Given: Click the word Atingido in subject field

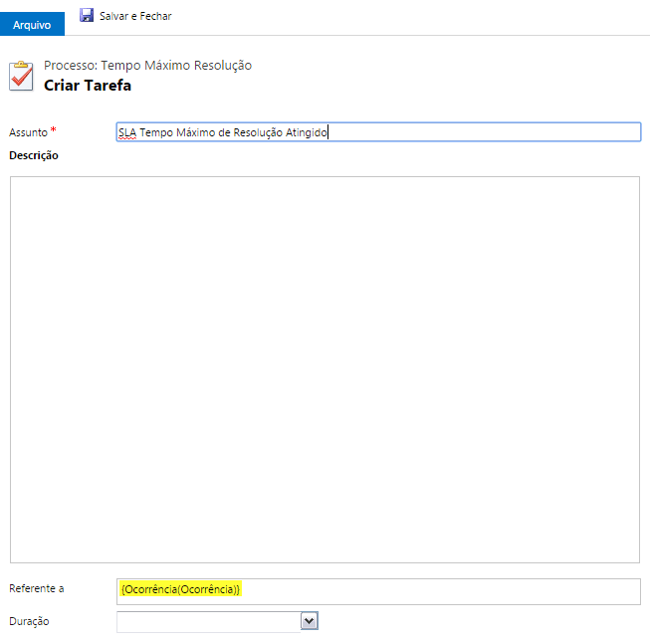Looking at the screenshot, I should click(307, 132).
